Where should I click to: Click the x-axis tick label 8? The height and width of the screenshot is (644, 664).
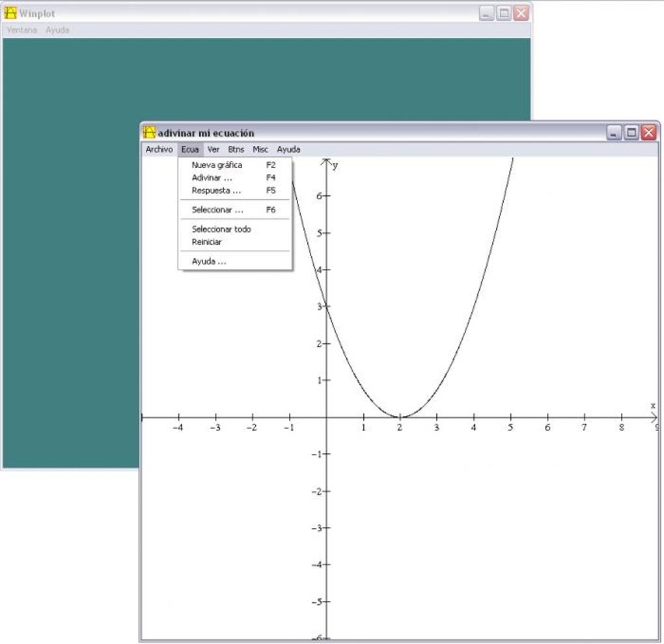622,428
